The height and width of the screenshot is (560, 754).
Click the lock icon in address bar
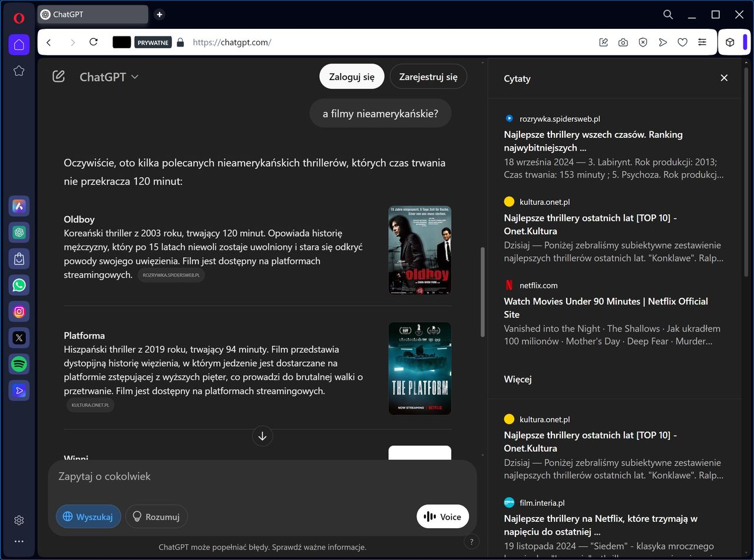(x=180, y=42)
